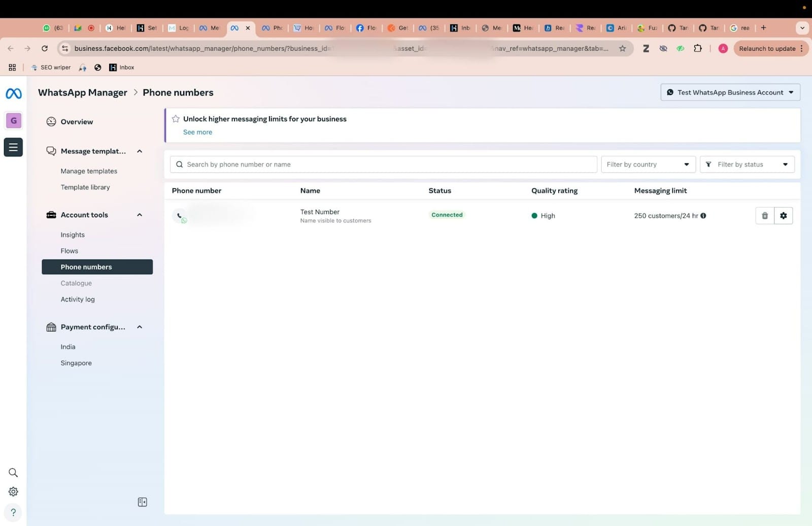The height and width of the screenshot is (526, 812).
Task: Click the See more link
Action: [197, 132]
